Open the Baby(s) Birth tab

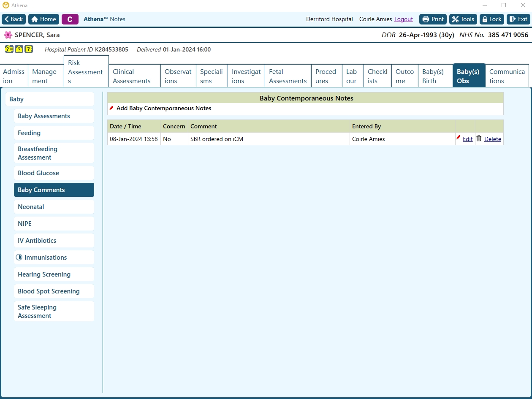coord(435,76)
